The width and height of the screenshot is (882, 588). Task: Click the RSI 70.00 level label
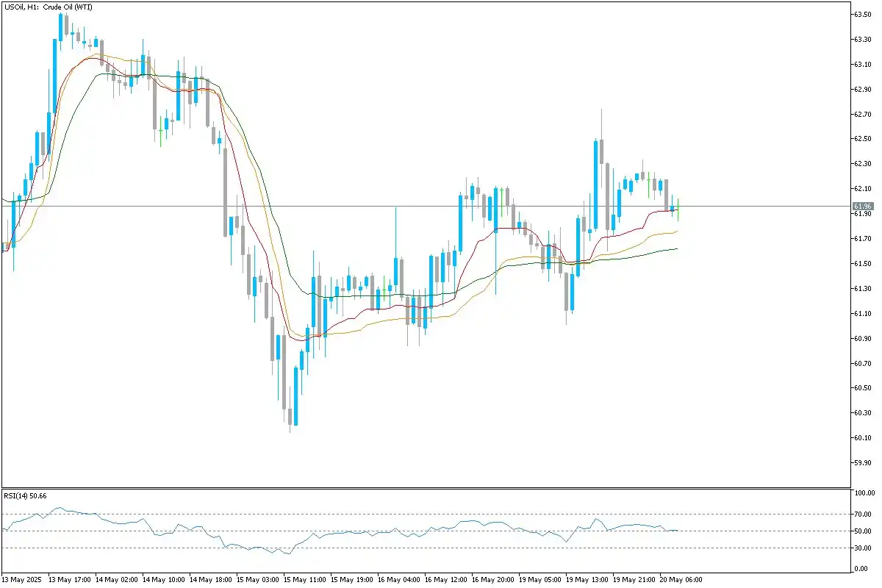point(862,514)
